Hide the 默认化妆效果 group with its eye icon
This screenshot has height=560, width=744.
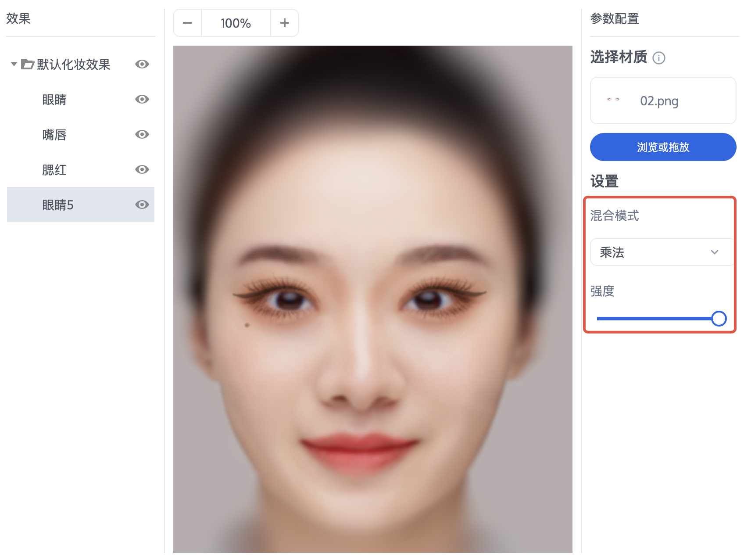tap(142, 64)
